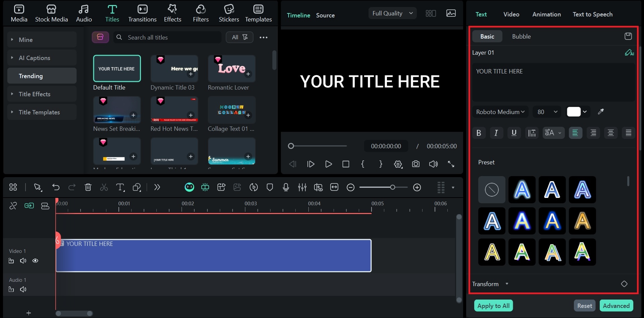Open the audio mixer icon
Viewport: 644px width, 318px height.
click(x=302, y=187)
